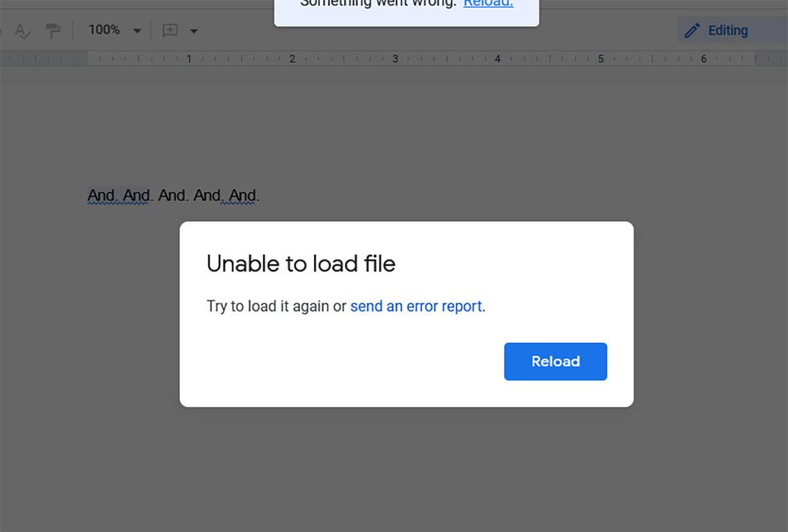Viewport: 788px width, 532px height.
Task: Click the first misspelled And word
Action: 98,195
